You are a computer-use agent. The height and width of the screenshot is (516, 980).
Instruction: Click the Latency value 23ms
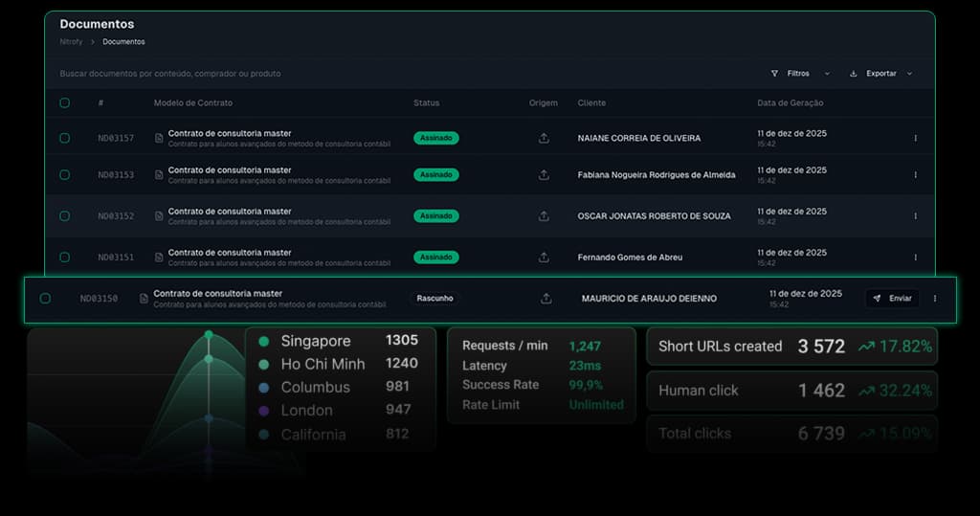click(x=585, y=366)
